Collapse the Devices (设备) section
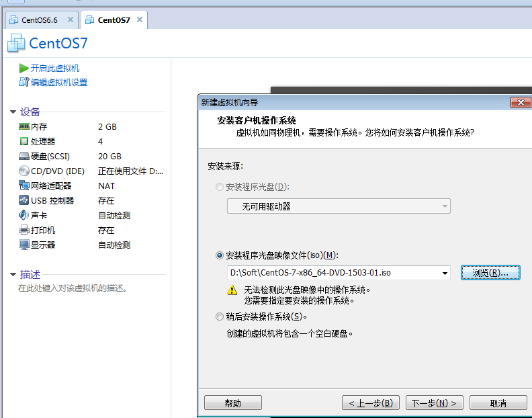Viewport: 532px width, 418px height. click(x=13, y=112)
